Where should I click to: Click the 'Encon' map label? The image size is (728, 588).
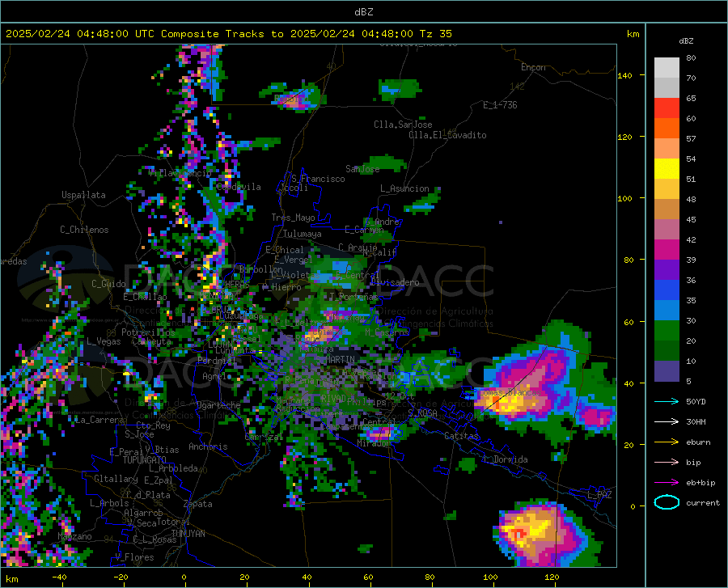click(533, 67)
